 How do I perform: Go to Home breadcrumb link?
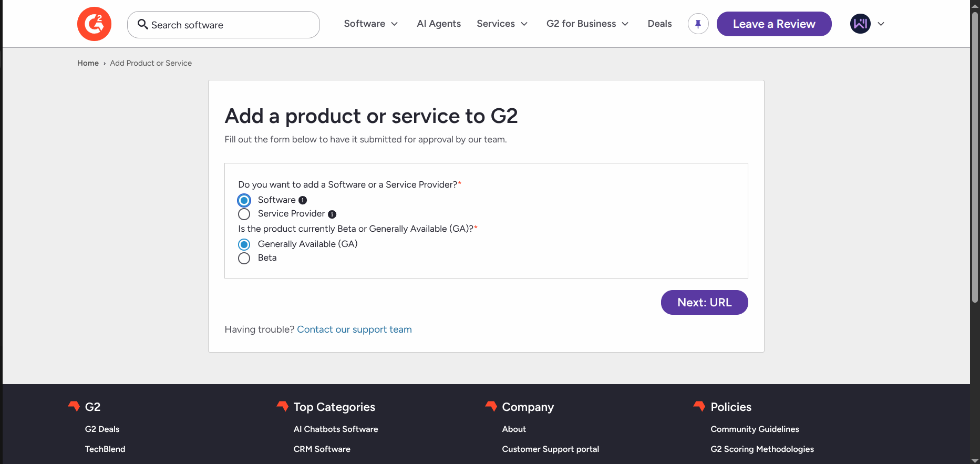click(88, 63)
